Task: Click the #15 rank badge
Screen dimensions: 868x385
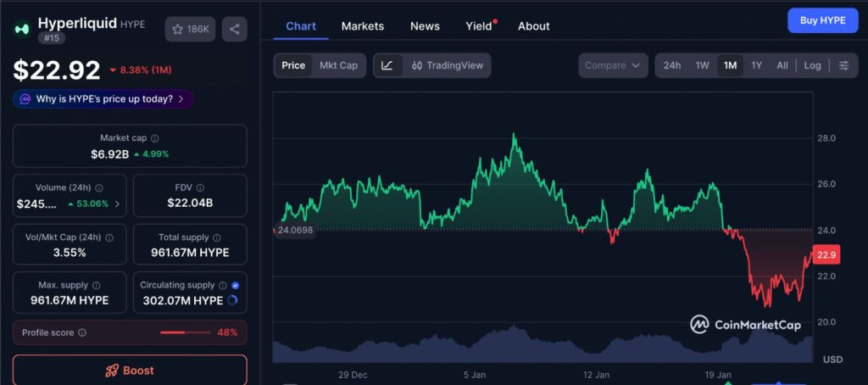Action: (52, 38)
